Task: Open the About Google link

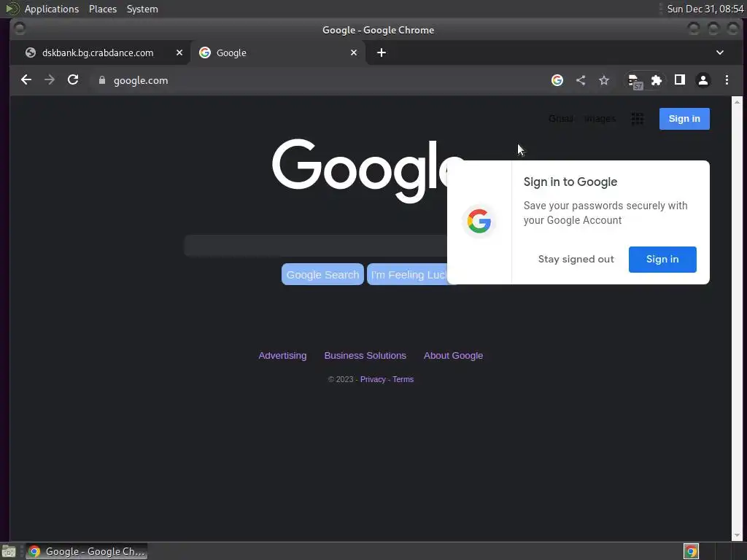Action: point(454,356)
